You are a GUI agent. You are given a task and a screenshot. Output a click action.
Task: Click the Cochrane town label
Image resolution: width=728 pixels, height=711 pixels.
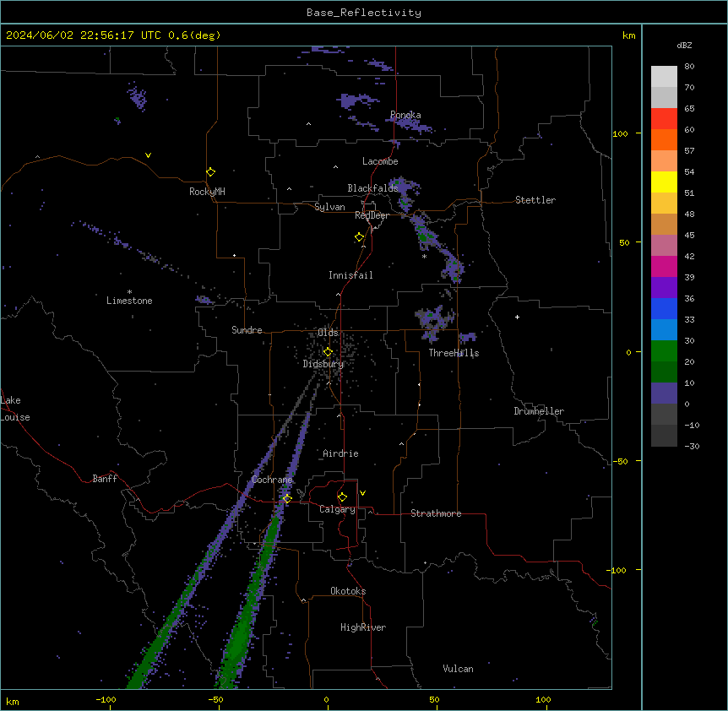pyautogui.click(x=272, y=480)
